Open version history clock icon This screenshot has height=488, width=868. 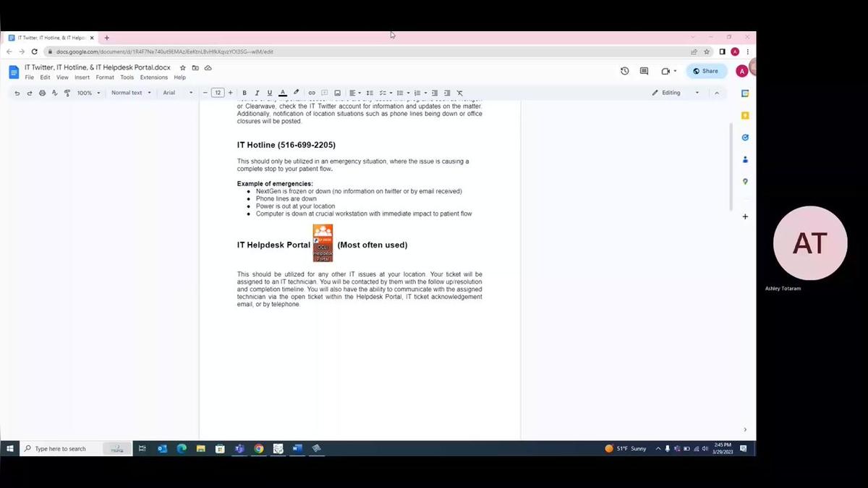pyautogui.click(x=624, y=71)
